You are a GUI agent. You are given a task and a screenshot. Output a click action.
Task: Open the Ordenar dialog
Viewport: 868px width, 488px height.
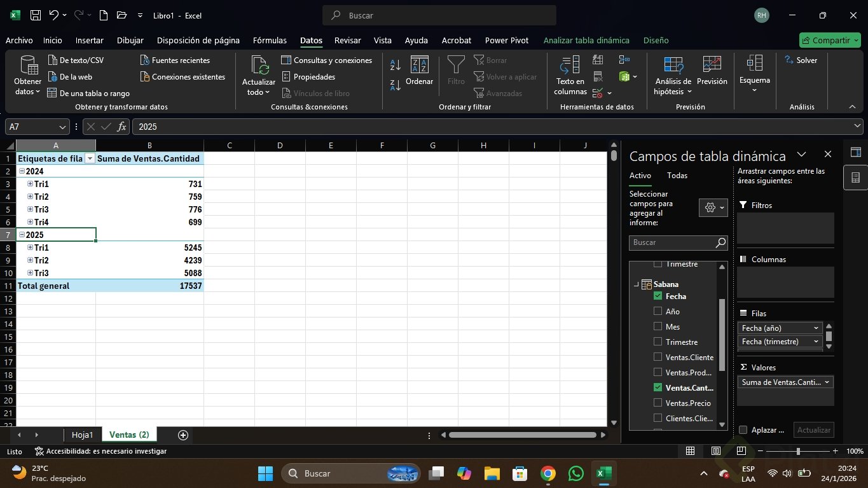tap(419, 71)
